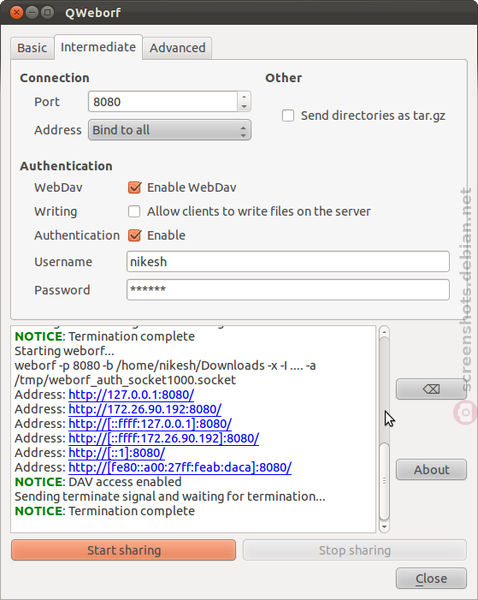This screenshot has height=600, width=478.
Task: Click the clear log backspace icon button
Action: [x=431, y=389]
